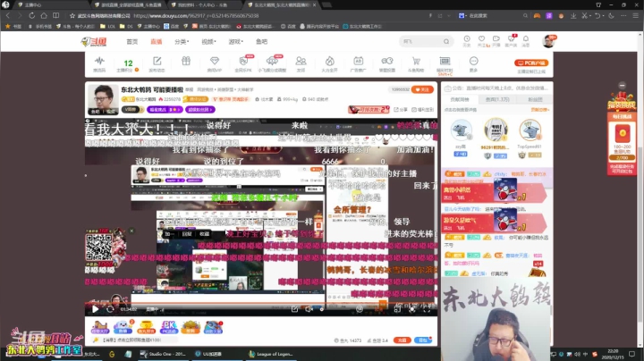This screenshot has width=644, height=361.
Task: Switch to the 贵宾 tab in sidebar
Action: click(x=497, y=99)
